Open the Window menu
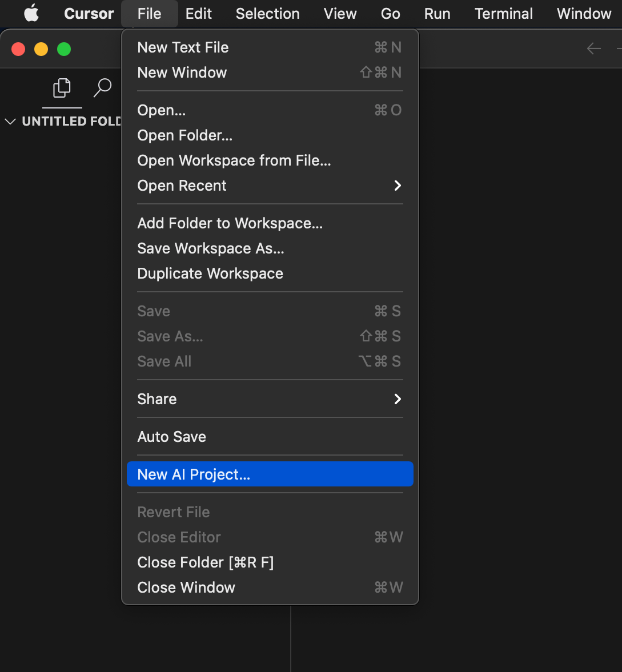This screenshot has width=622, height=672. [584, 14]
